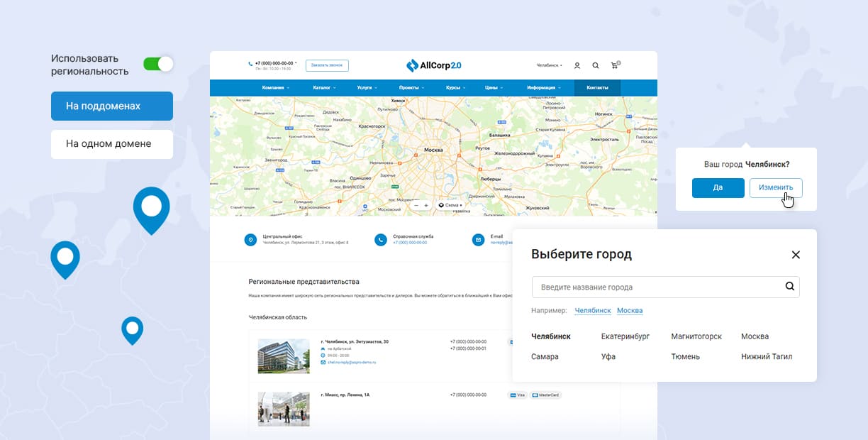Click the AllCorp 2.0 logo

tap(434, 65)
